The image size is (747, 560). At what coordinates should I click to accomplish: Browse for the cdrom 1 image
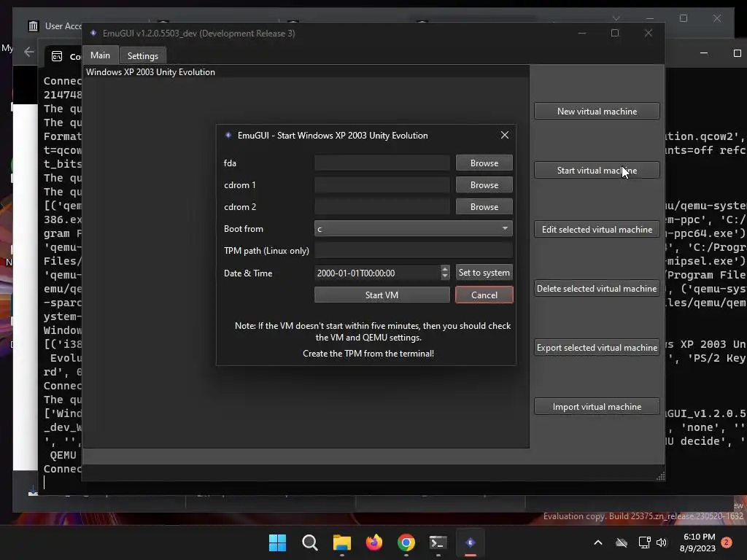pyautogui.click(x=484, y=184)
